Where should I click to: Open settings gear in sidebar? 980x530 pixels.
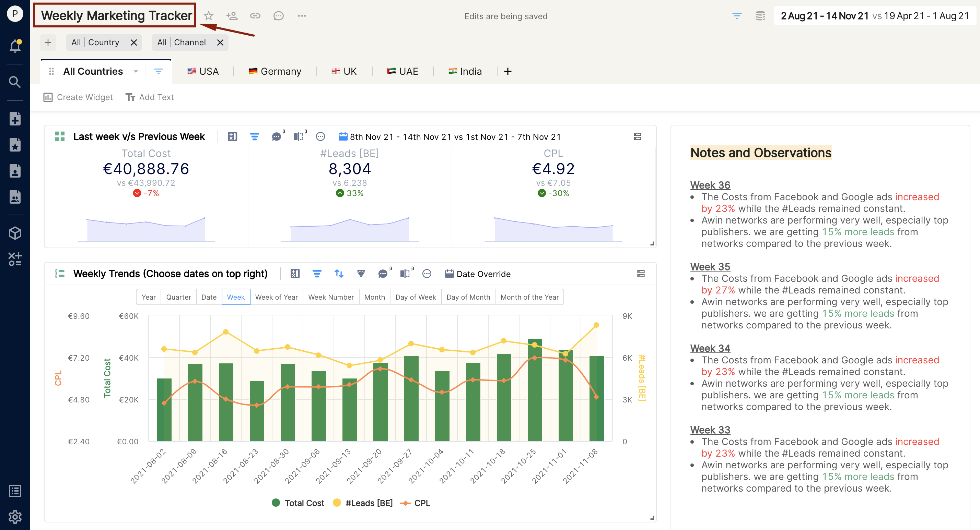click(x=15, y=517)
